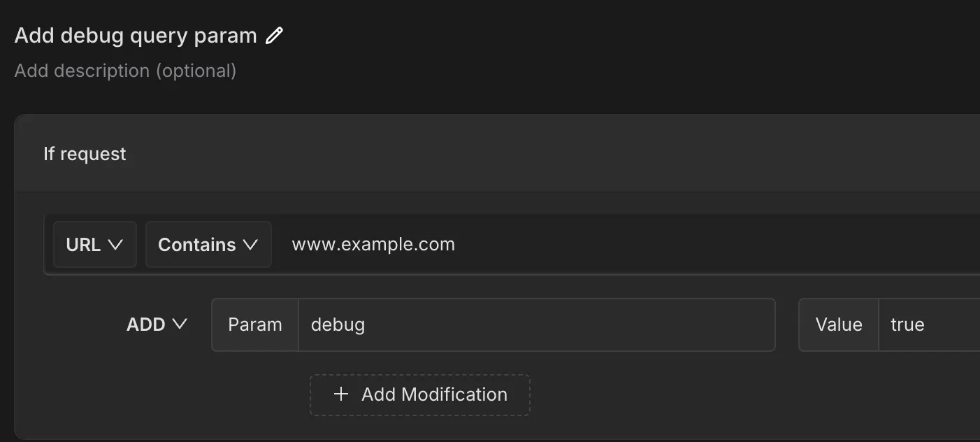The image size is (980, 442).
Task: Select the Param label
Action: [255, 324]
